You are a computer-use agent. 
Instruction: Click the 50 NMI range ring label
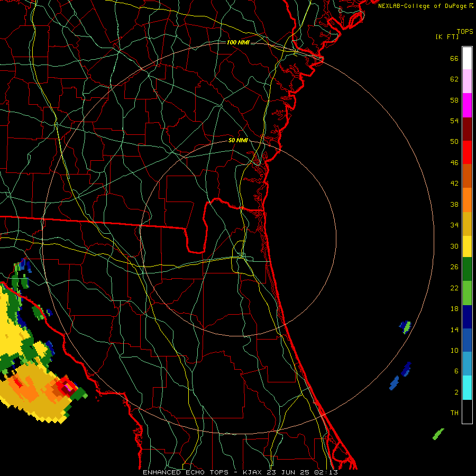pos(238,140)
